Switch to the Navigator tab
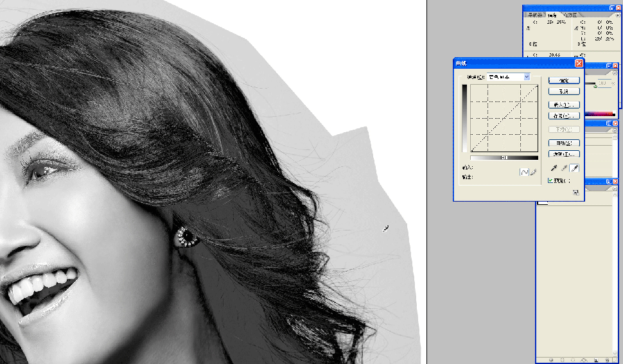Image resolution: width=623 pixels, height=364 pixels. tap(535, 15)
